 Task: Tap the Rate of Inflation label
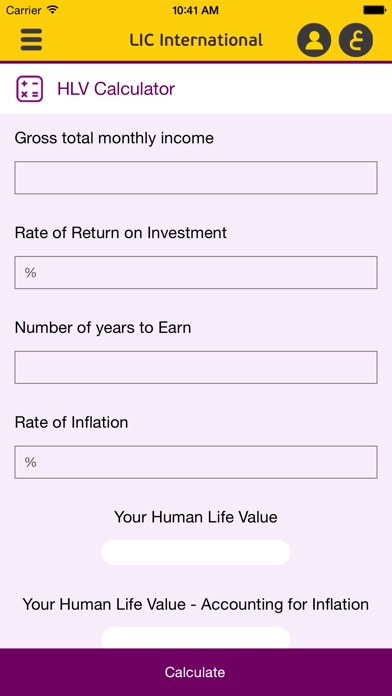71,422
